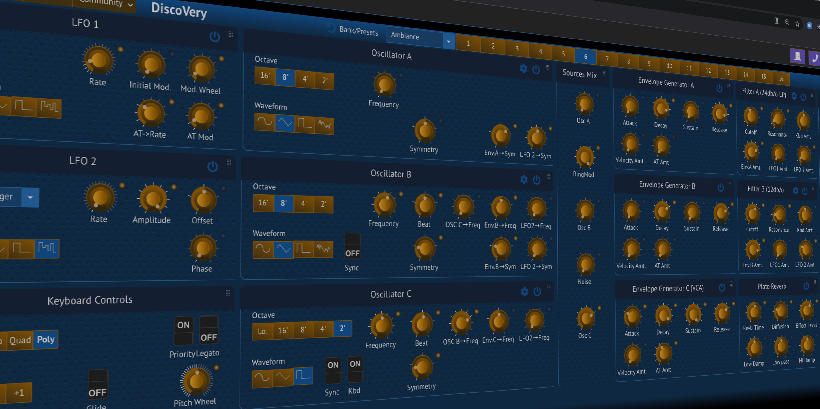
Task: Toggle Oscillator B power icon
Action: coord(537,180)
